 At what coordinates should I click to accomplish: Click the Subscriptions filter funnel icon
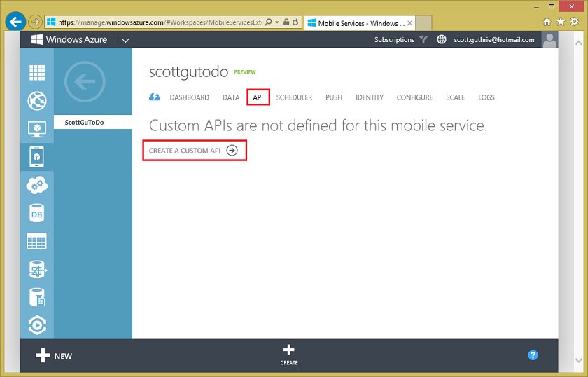coord(423,39)
